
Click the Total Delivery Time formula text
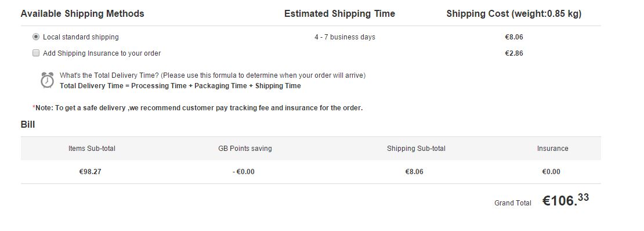(180, 86)
